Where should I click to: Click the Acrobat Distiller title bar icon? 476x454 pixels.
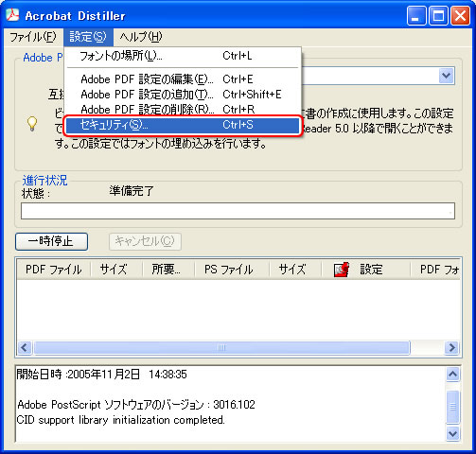(12, 15)
